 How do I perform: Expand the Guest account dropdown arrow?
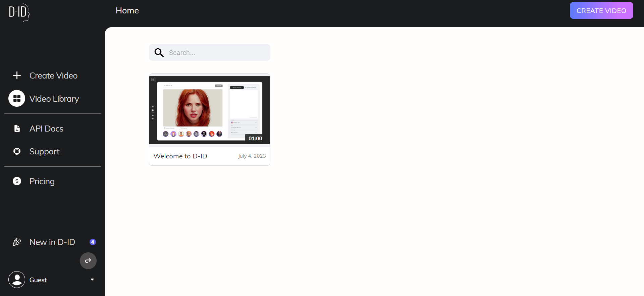pyautogui.click(x=92, y=280)
